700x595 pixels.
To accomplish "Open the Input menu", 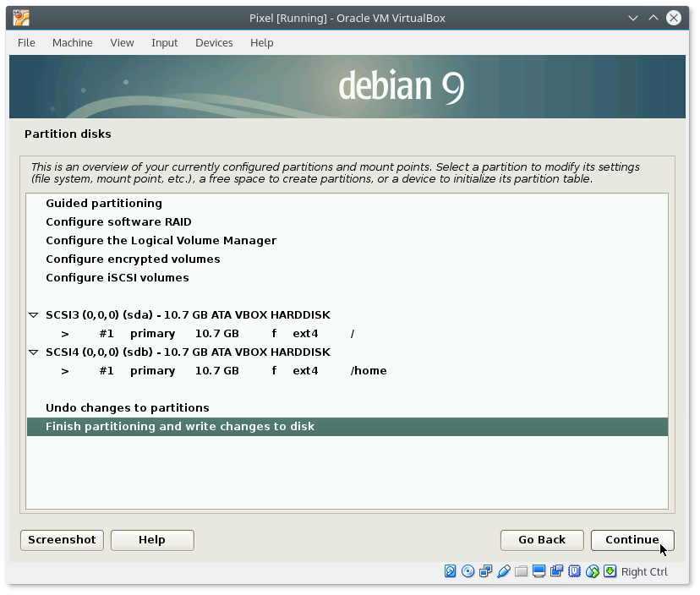I will [164, 43].
